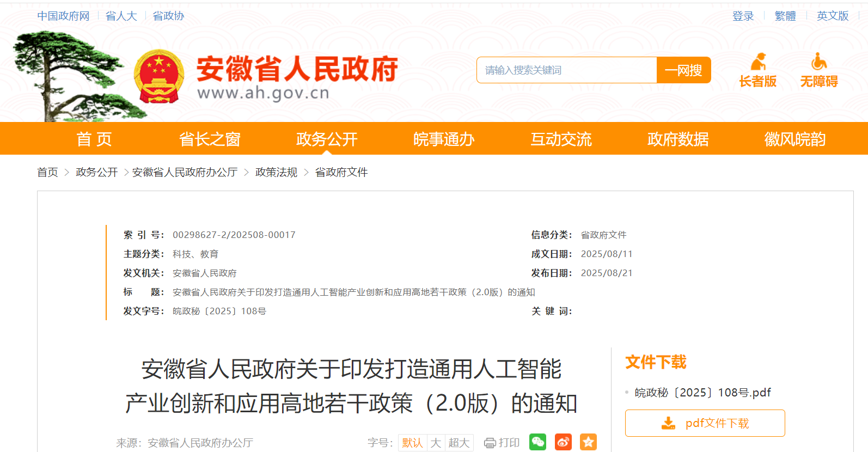Open the 省政协 link
The width and height of the screenshot is (868, 452).
tap(168, 16)
